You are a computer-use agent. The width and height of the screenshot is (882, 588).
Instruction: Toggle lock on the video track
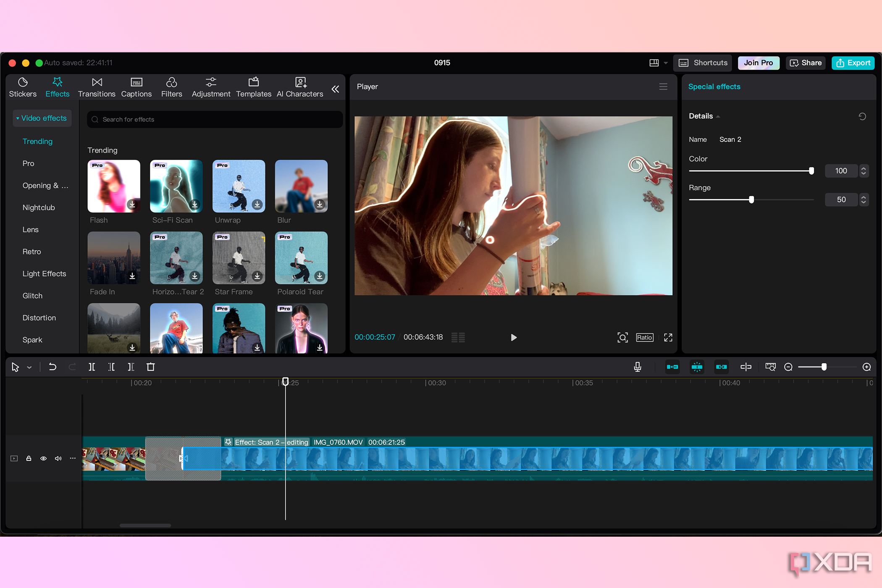coord(28,457)
